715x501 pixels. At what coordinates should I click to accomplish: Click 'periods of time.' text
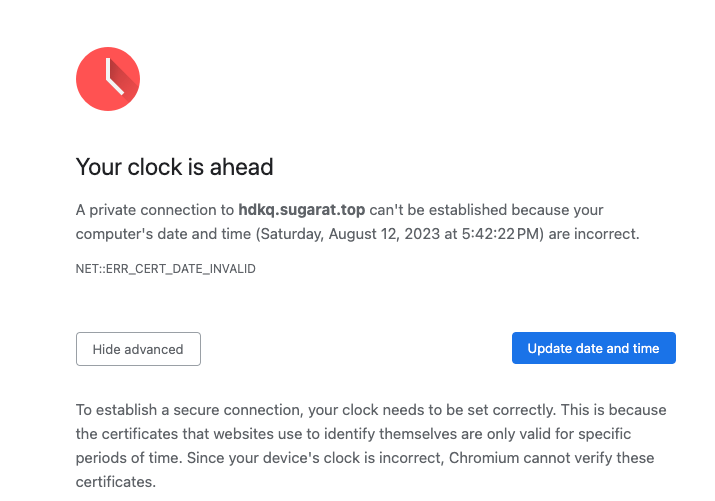[129, 458]
